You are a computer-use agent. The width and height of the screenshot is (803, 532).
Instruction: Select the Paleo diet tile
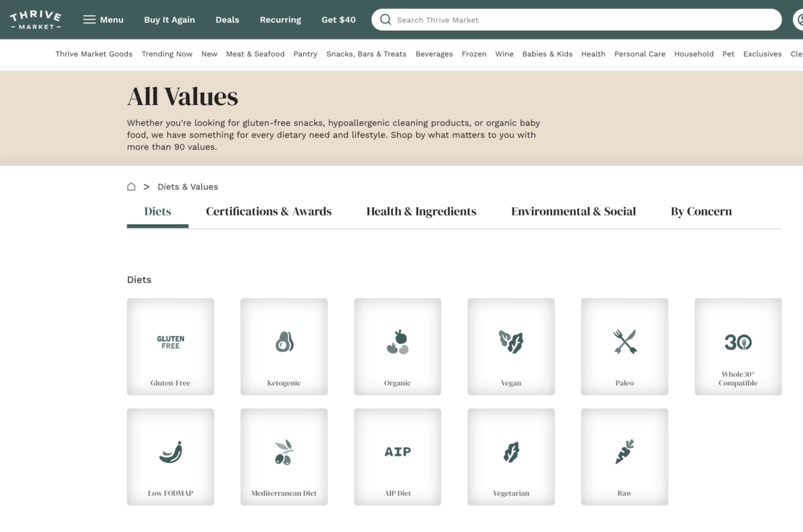point(624,347)
